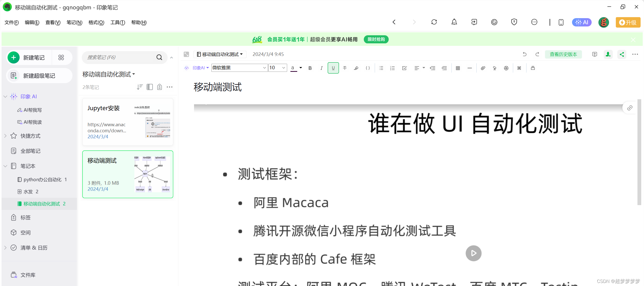Image resolution: width=644 pixels, height=286 pixels.
Task: Click the highlighter pen icon
Action: [x=356, y=68]
